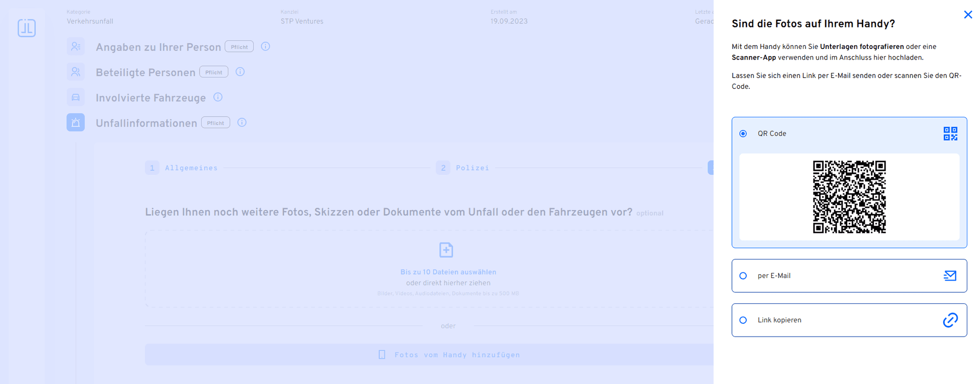Click the phone icon on the Handy button
Viewport: 980px width, 384px height.
[x=382, y=354]
